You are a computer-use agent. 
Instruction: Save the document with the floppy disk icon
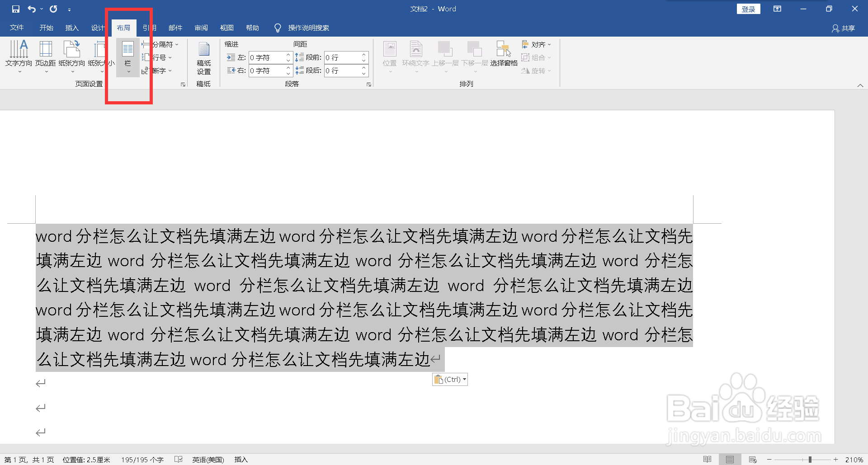pos(16,9)
